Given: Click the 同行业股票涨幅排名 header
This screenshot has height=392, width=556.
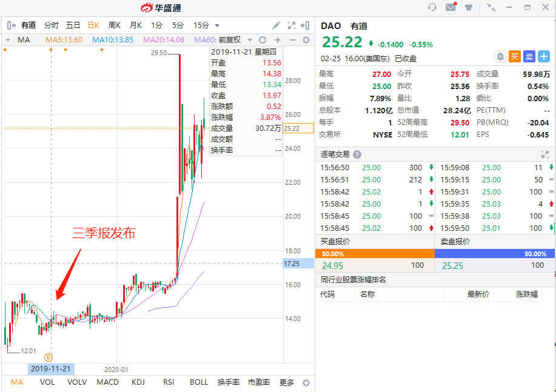Looking at the screenshot, I should tap(353, 280).
